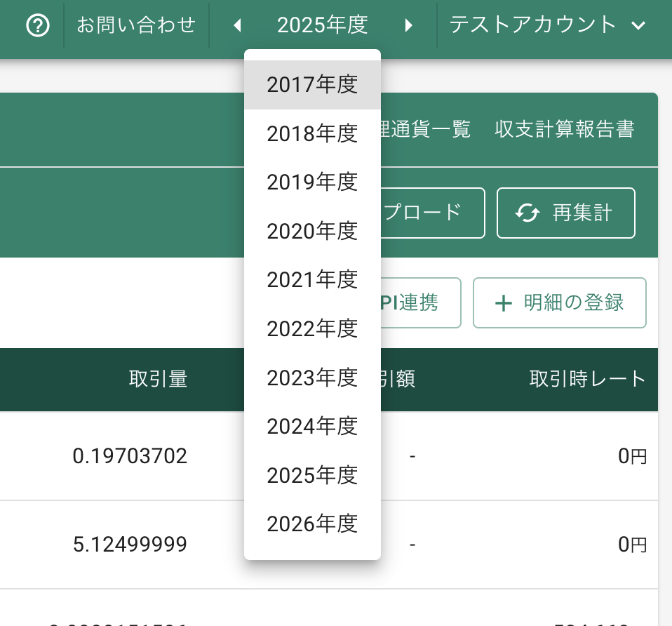Select 2018年度 from the year list
The width and height of the screenshot is (672, 626).
[312, 133]
